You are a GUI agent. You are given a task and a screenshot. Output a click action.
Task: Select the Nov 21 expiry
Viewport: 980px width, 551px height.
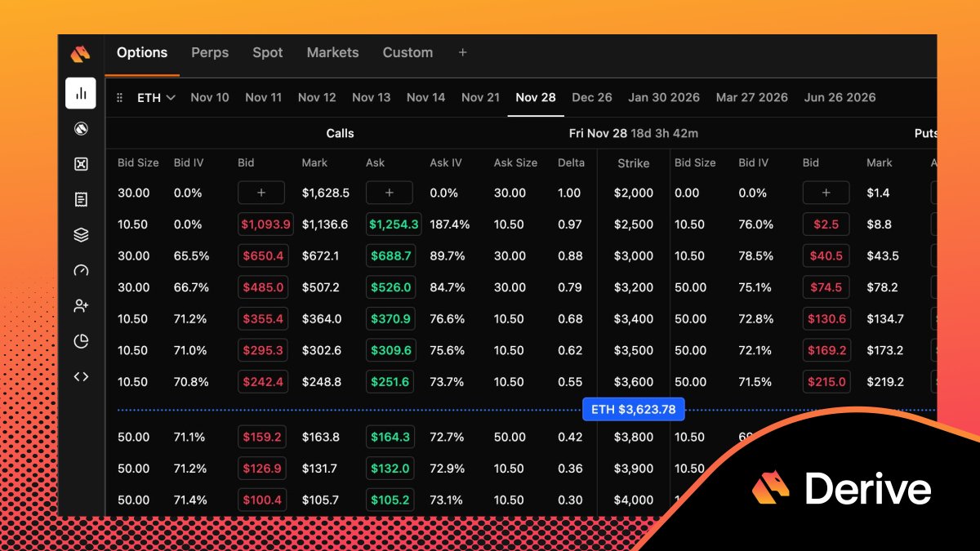(480, 97)
